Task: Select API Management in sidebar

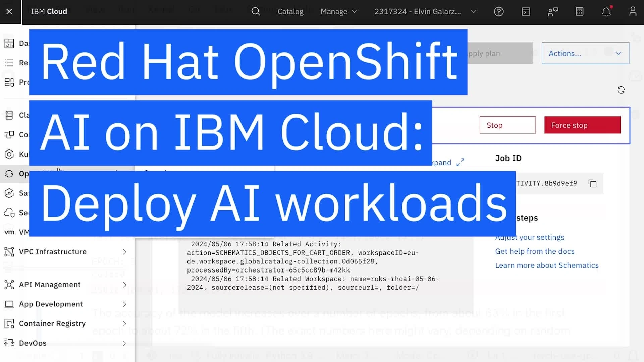Action: [x=50, y=285]
